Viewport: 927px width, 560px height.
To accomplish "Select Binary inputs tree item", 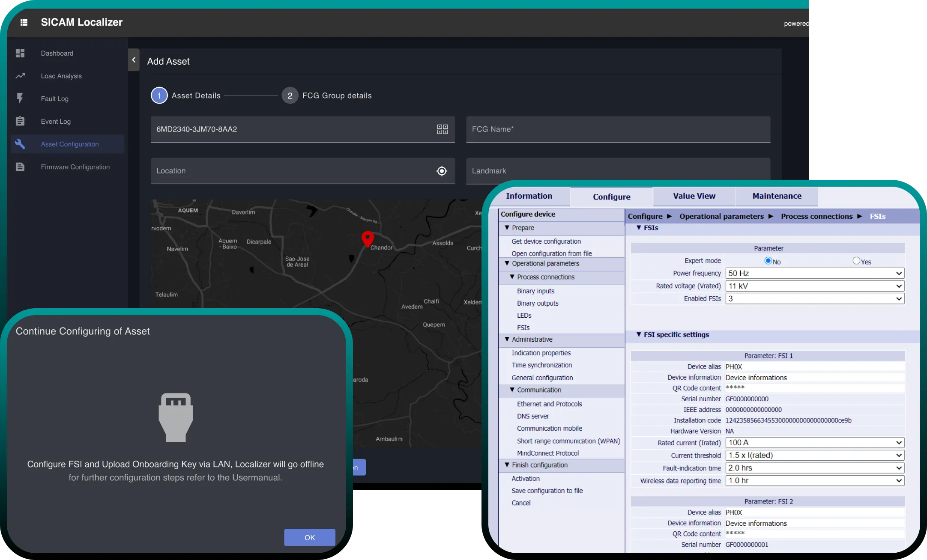I will 535,291.
